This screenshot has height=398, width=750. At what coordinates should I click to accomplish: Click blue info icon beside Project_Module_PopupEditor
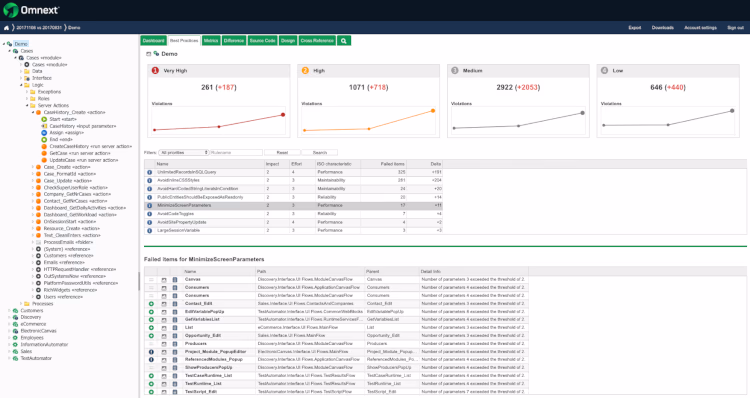pyautogui.click(x=151, y=352)
